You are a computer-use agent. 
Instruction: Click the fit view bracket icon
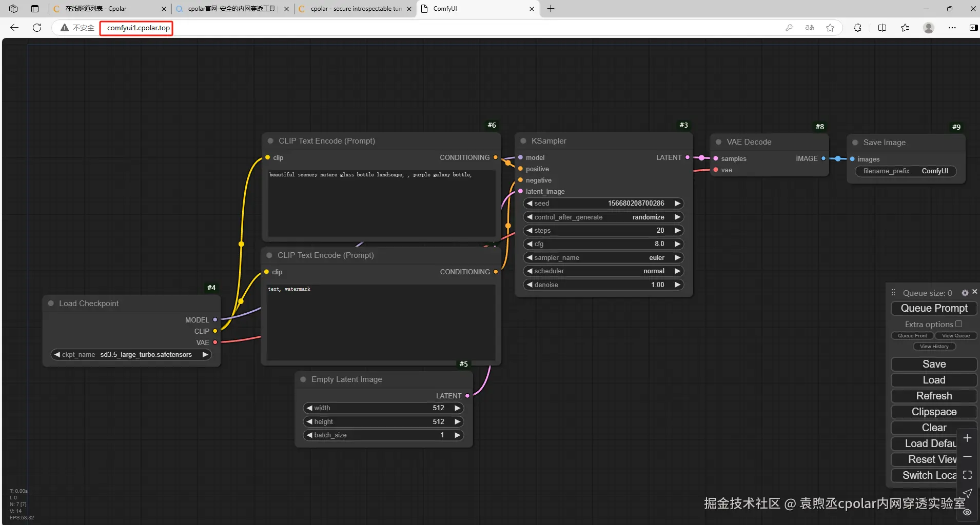tap(967, 475)
